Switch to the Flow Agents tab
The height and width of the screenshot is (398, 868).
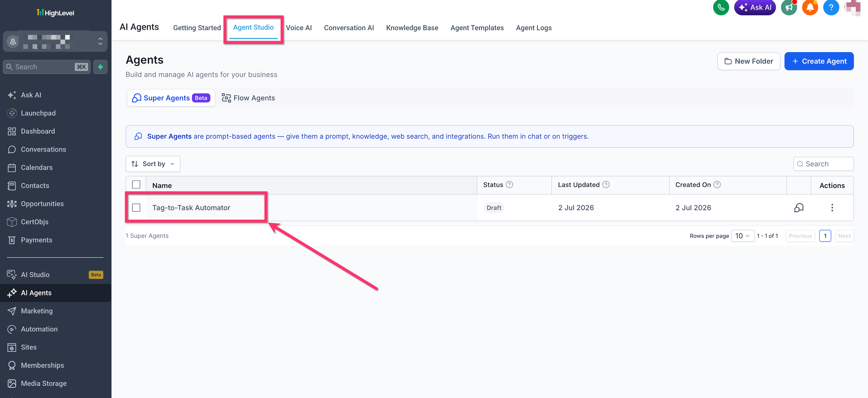pyautogui.click(x=248, y=98)
